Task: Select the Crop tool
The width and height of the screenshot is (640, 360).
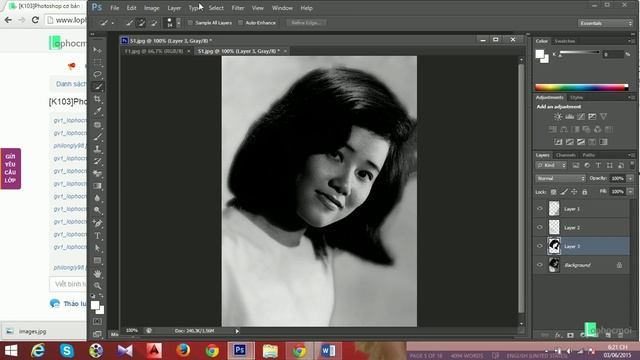Action: (x=97, y=99)
